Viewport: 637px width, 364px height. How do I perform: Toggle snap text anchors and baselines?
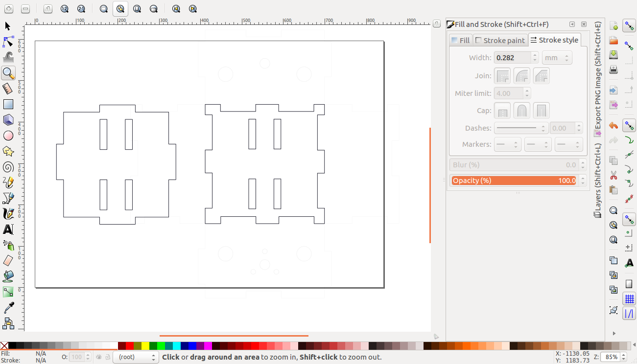point(630,263)
